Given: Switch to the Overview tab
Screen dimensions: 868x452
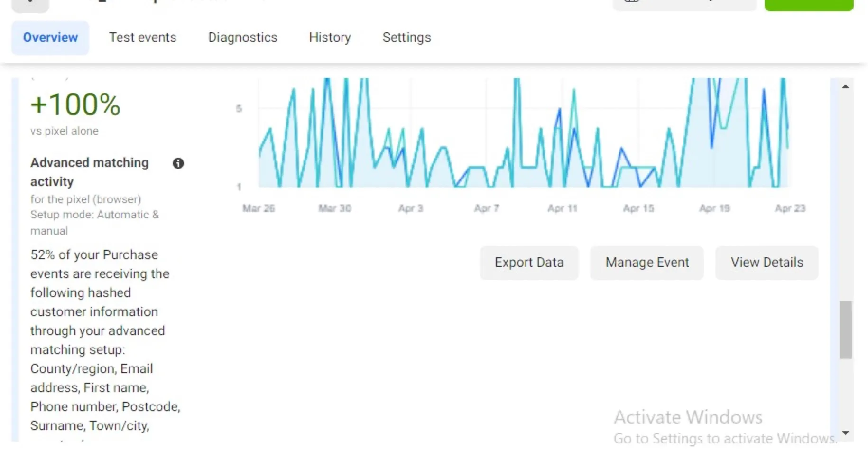Looking at the screenshot, I should [50, 38].
